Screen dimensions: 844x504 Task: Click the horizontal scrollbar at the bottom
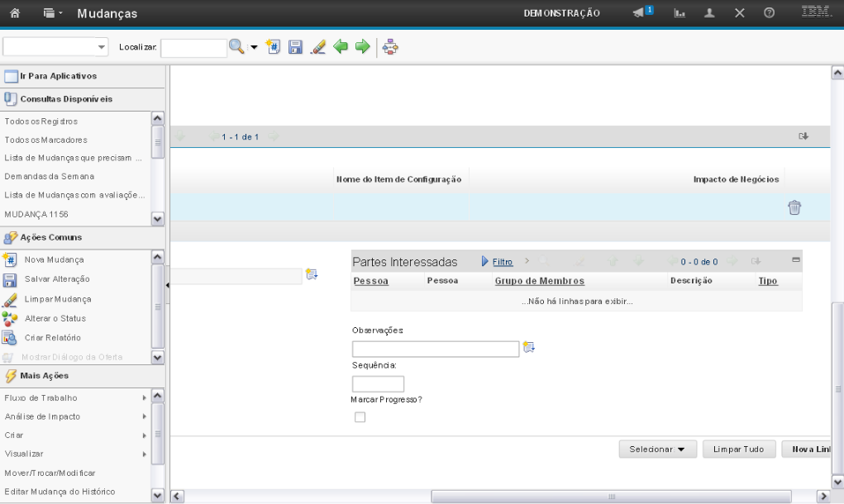612,496
